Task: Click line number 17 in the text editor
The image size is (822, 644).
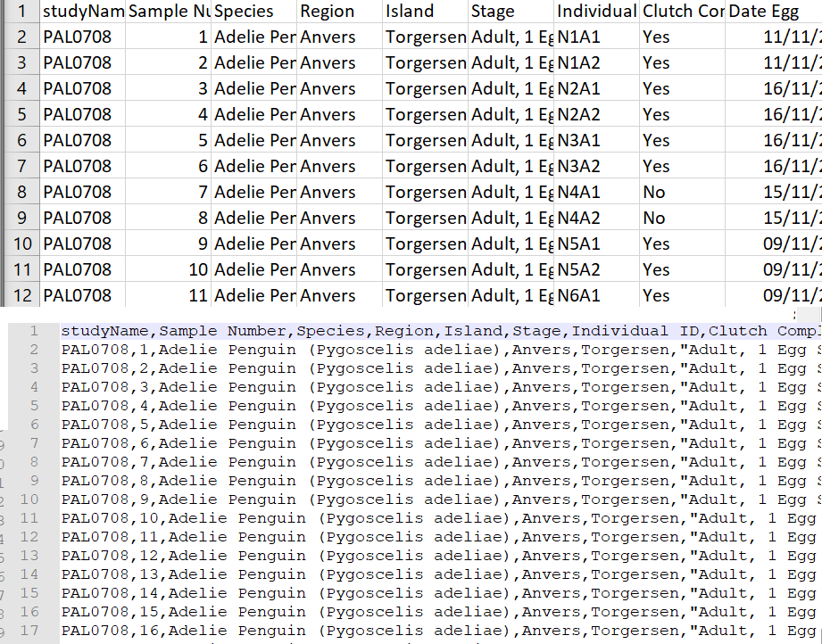Action: click(x=33, y=631)
